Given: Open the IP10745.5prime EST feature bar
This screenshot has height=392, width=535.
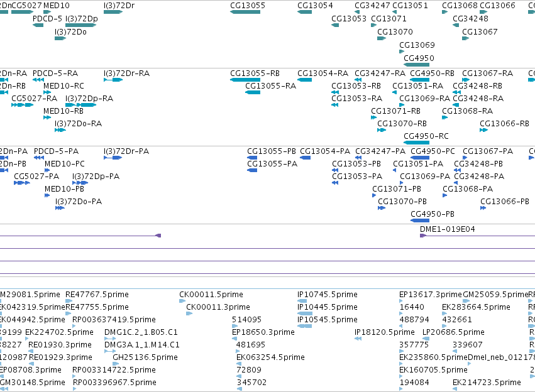Looking at the screenshot, I should click(302, 301).
